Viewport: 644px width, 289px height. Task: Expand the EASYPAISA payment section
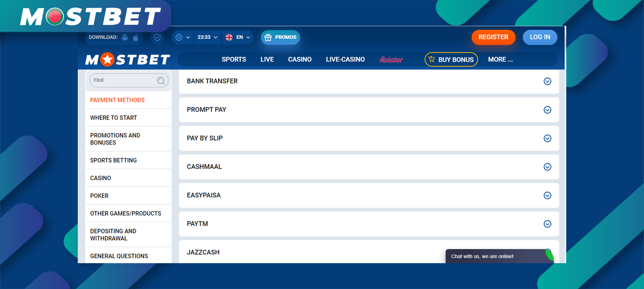pos(548,195)
